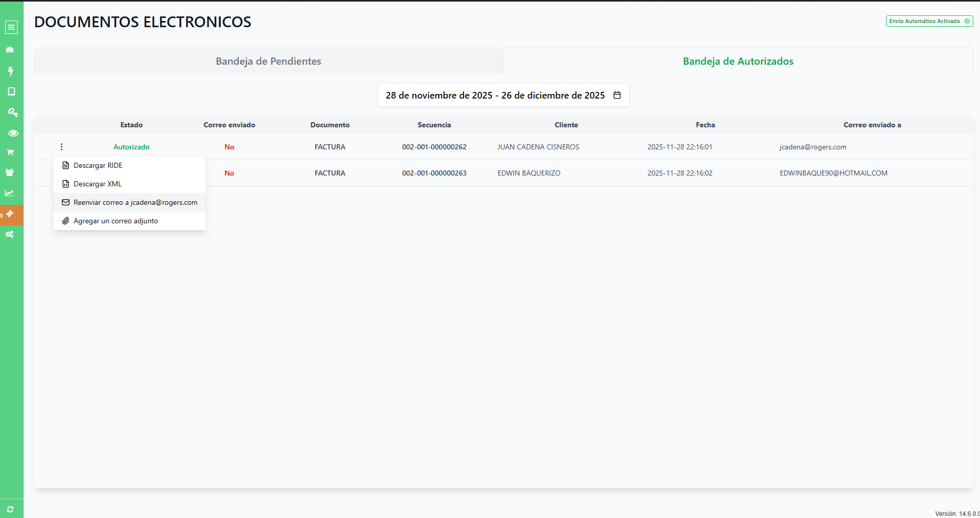Click sequence 002-001-000000262
980x518 pixels.
click(434, 147)
